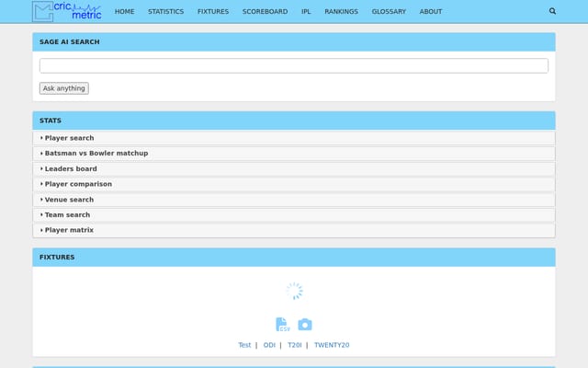This screenshot has height=368, width=588.
Task: Click the FIXTURES panel header
Action: pyautogui.click(x=294, y=258)
